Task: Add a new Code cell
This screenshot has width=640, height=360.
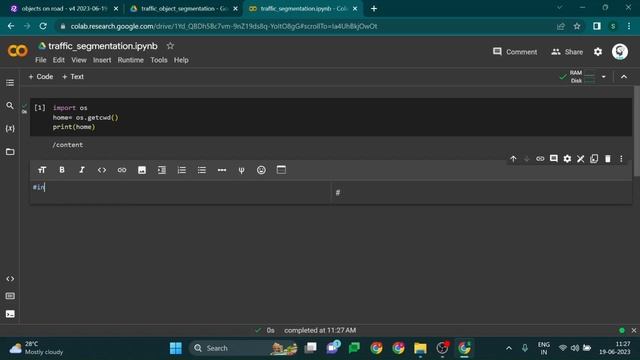Action: coord(40,77)
